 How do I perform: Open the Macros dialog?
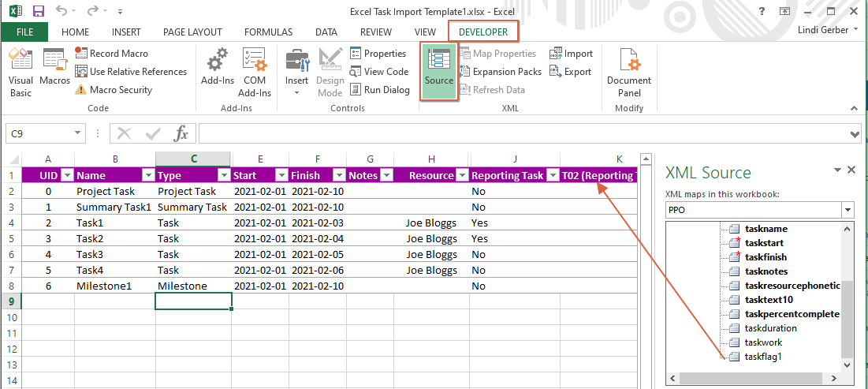55,68
